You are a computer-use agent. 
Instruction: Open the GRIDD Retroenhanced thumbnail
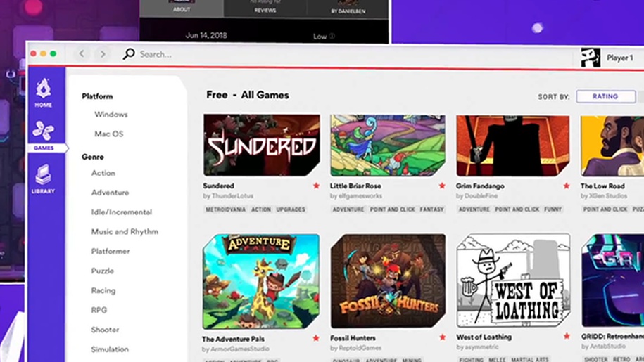click(x=613, y=280)
